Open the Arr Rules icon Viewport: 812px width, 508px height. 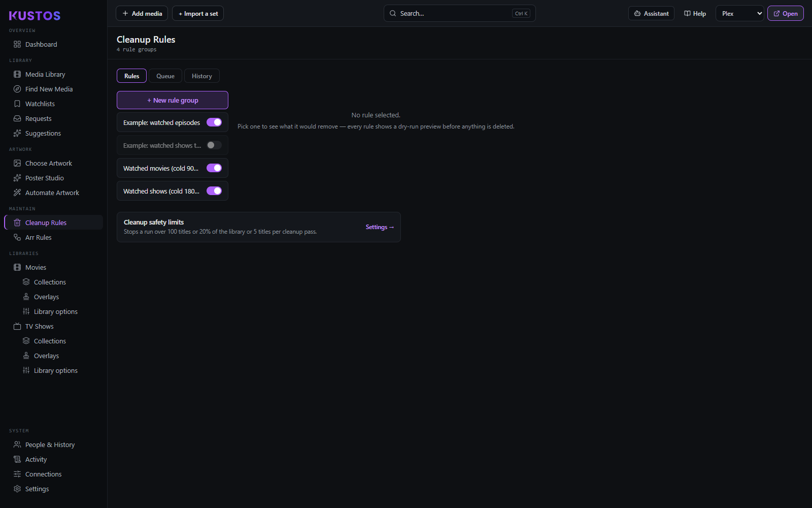point(17,237)
